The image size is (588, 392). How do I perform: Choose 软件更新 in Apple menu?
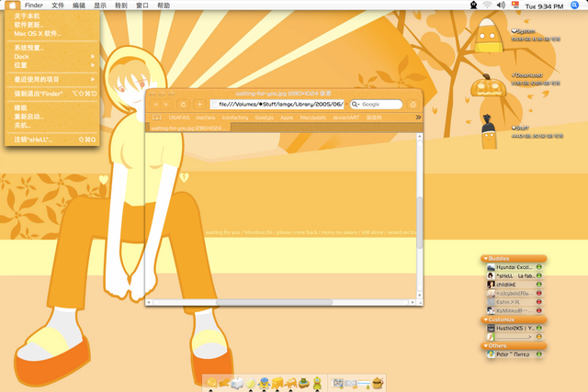tap(52, 25)
